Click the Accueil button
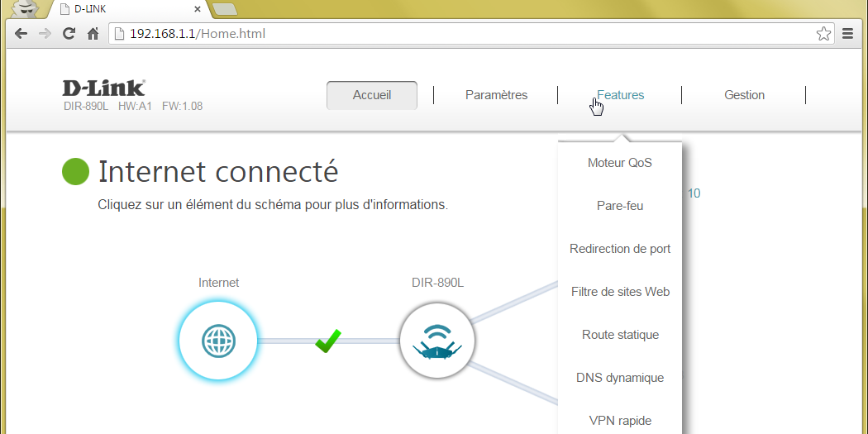This screenshot has width=868, height=434. 372,95
